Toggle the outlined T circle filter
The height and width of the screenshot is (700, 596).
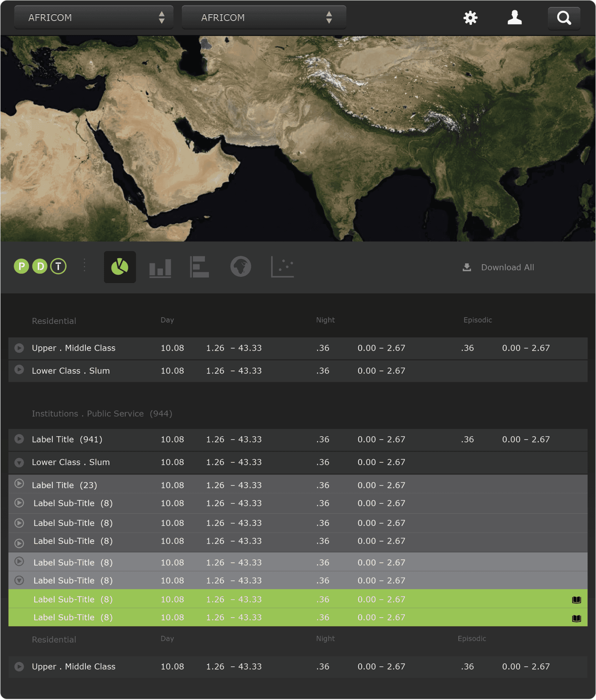point(59,266)
